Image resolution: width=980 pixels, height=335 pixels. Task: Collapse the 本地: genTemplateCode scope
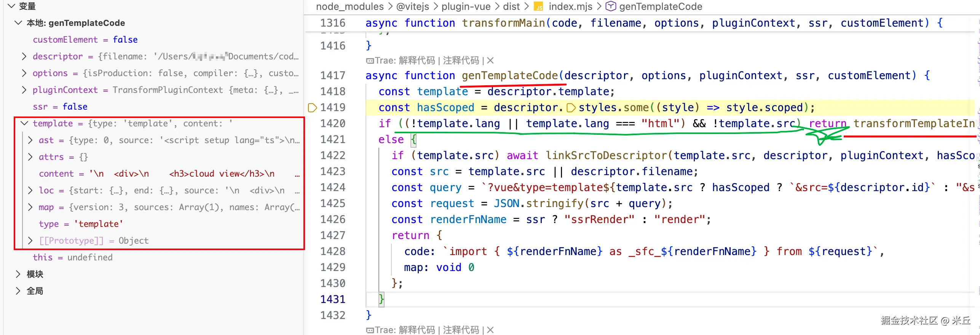pyautogui.click(x=18, y=23)
